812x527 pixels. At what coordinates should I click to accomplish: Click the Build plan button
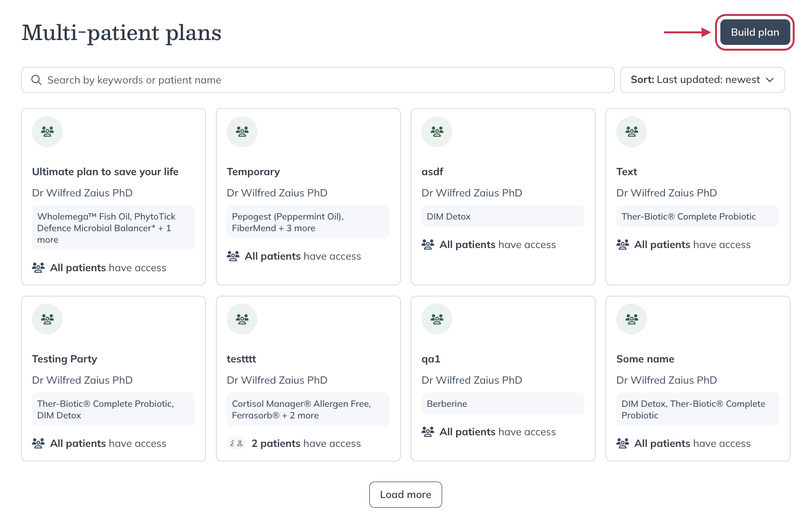[x=754, y=32]
